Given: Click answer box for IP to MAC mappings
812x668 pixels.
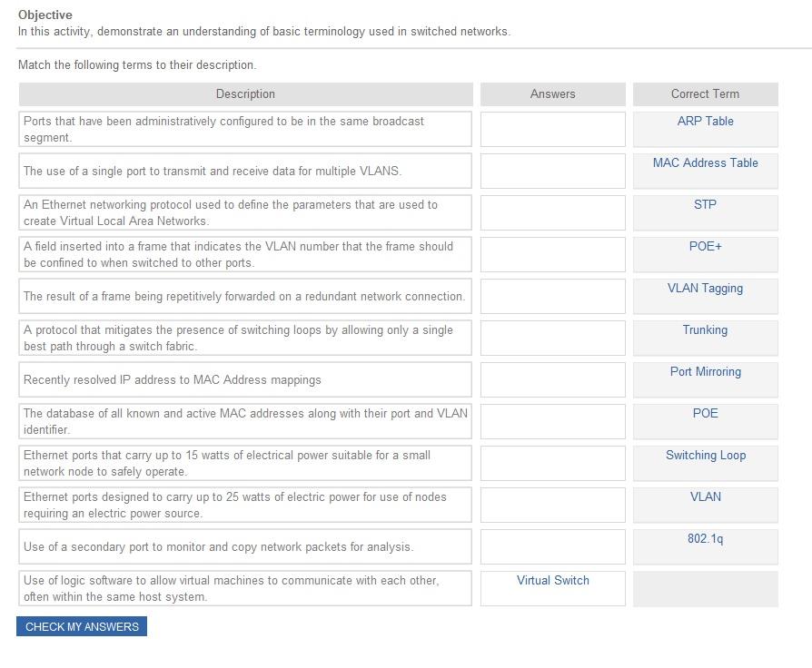Looking at the screenshot, I should pos(552,379).
